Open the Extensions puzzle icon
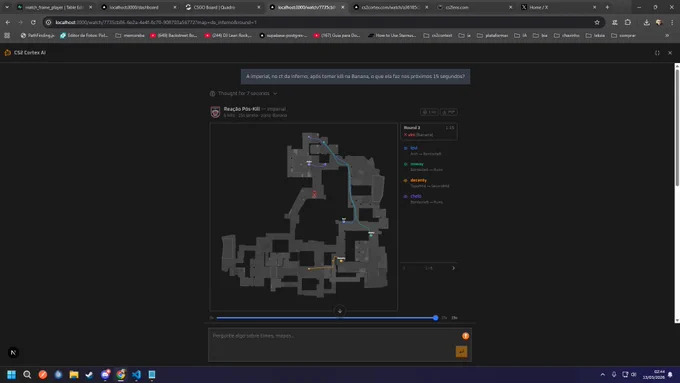Screen dimensions: 680x383 click(x=628, y=22)
